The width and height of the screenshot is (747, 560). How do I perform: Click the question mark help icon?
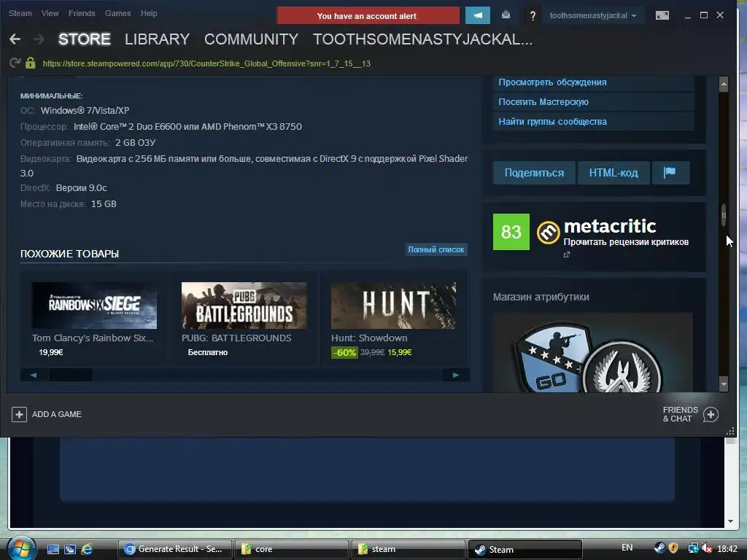(533, 16)
